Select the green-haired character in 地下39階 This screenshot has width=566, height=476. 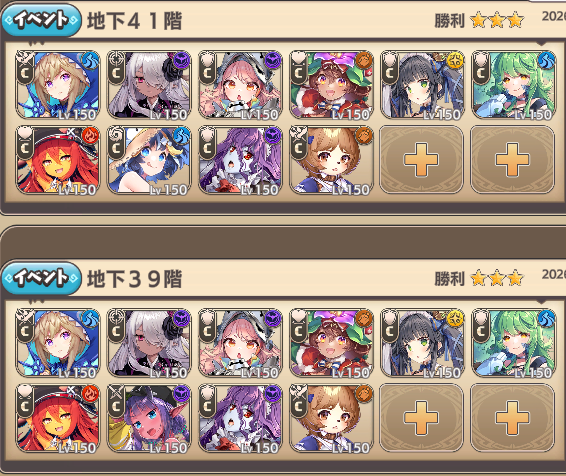pos(514,343)
